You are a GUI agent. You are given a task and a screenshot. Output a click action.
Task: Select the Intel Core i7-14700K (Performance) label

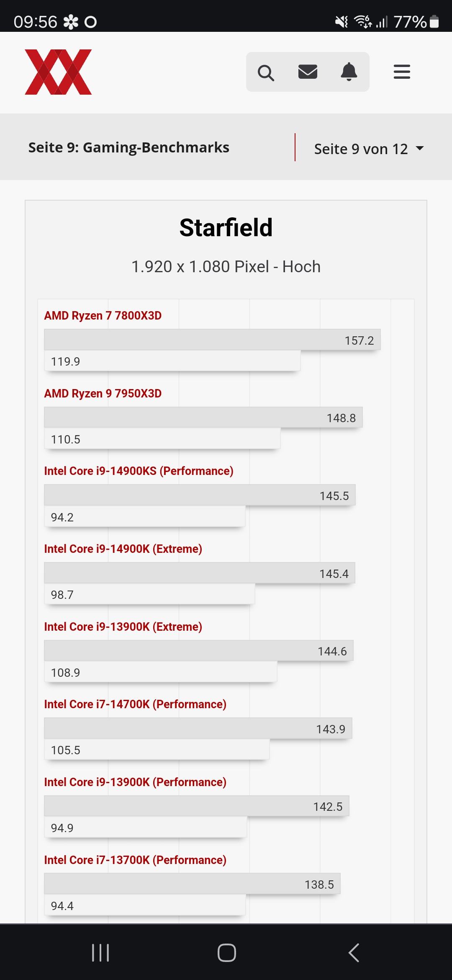[x=135, y=704]
